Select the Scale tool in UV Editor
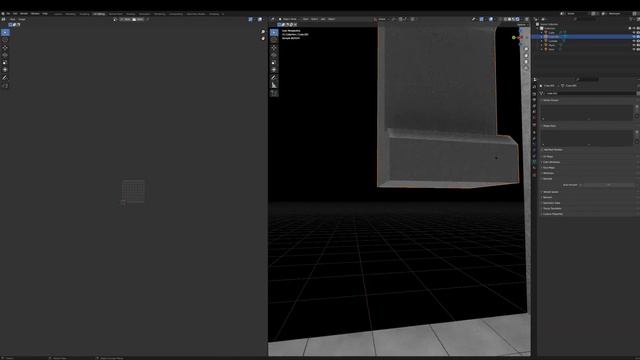The image size is (640, 360). pos(5,62)
